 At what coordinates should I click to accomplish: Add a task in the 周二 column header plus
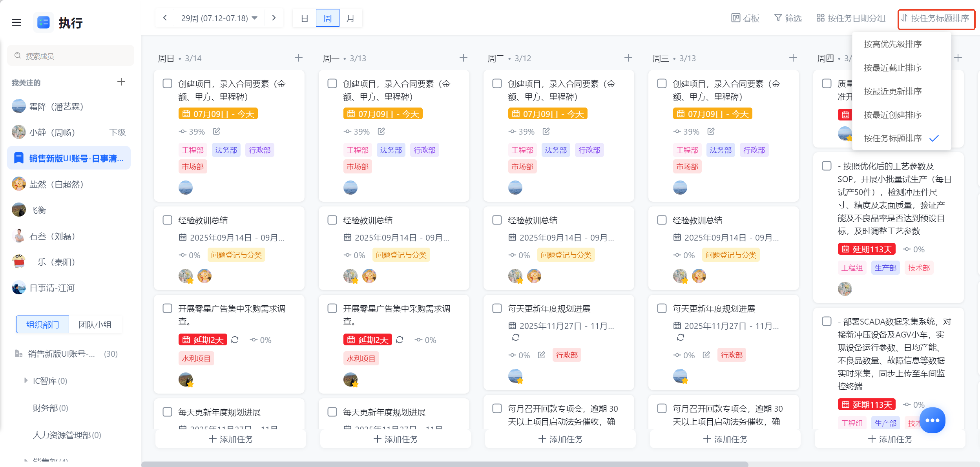click(628, 58)
